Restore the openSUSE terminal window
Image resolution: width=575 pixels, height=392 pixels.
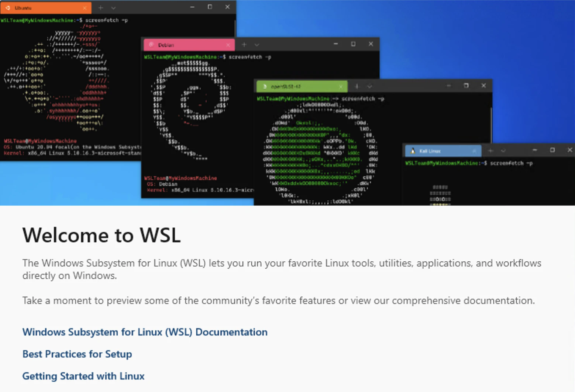466,86
